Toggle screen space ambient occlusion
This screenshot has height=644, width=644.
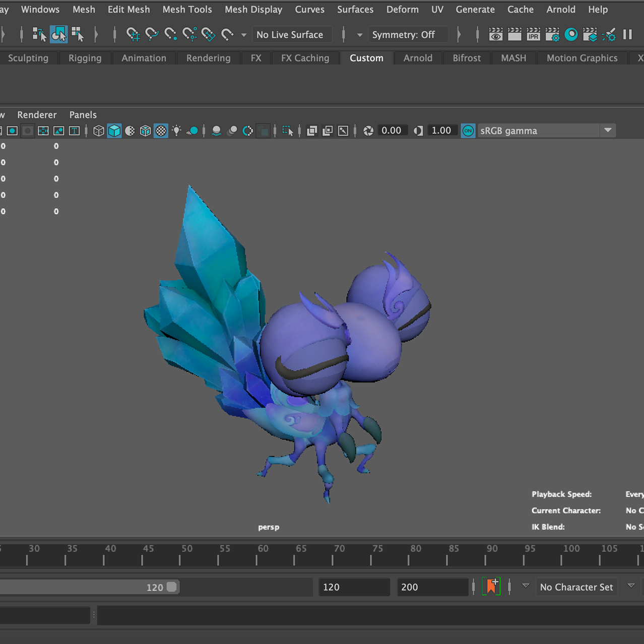(x=217, y=131)
